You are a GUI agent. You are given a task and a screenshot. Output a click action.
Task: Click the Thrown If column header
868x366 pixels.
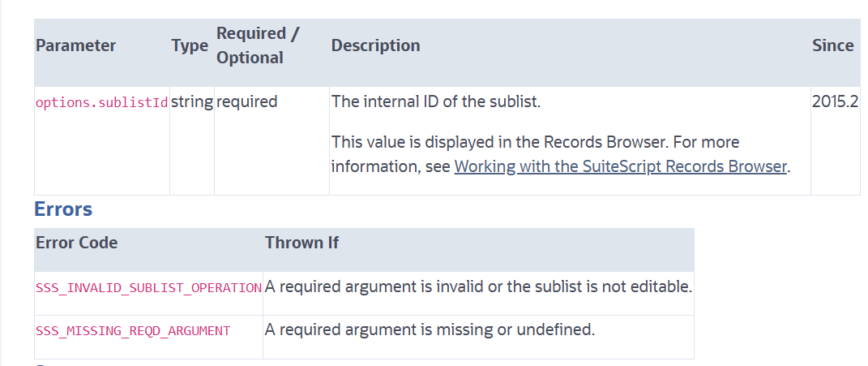pyautogui.click(x=301, y=243)
